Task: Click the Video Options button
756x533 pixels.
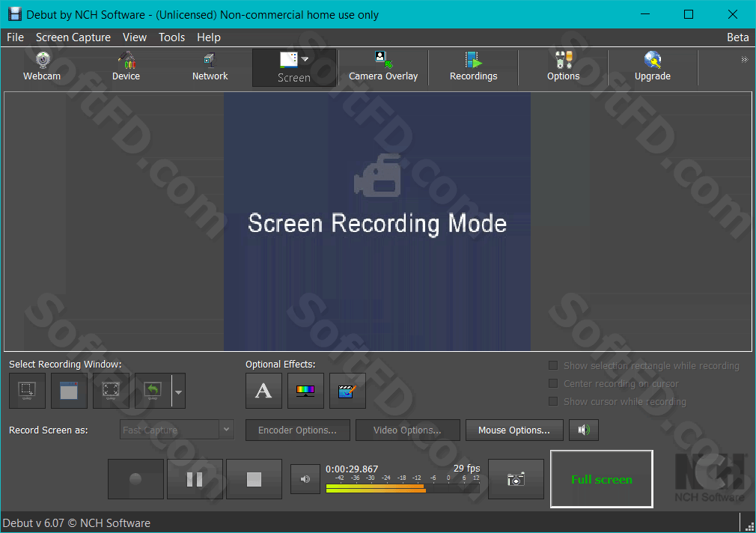Action: pos(407,430)
